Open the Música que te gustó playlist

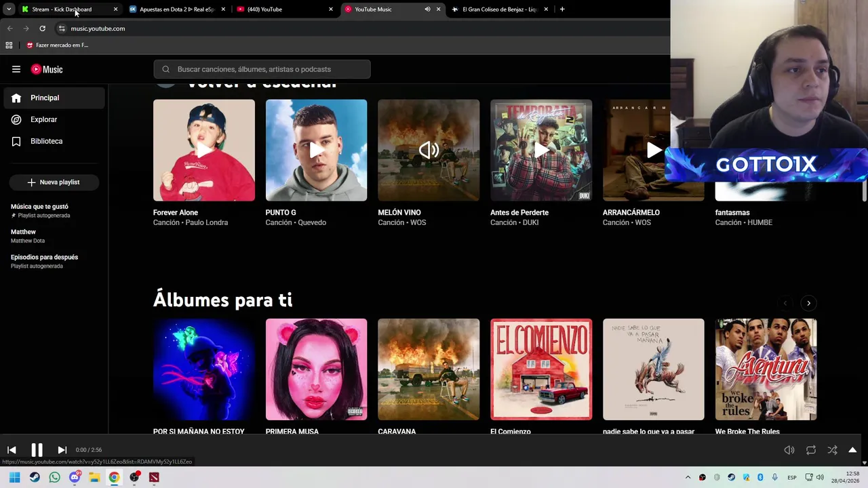click(54, 210)
